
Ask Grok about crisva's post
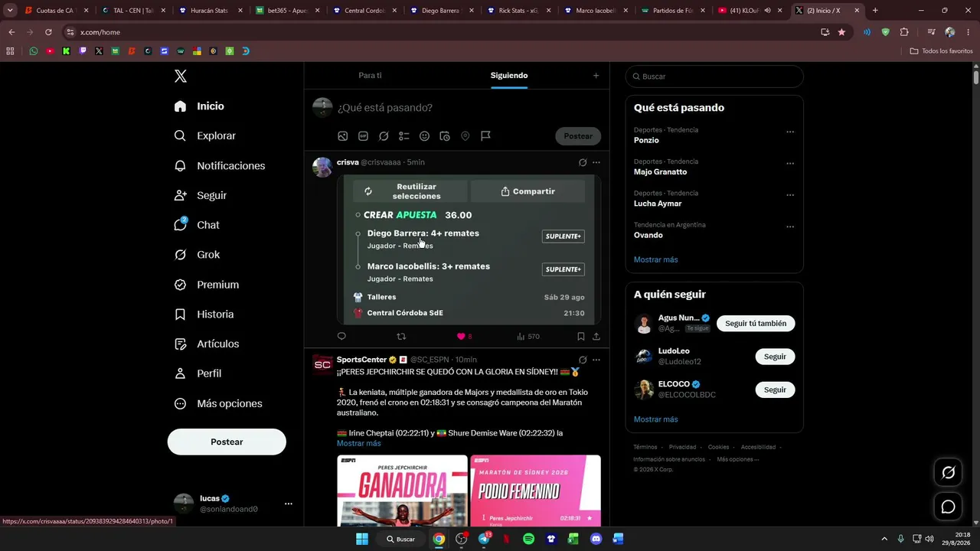click(x=583, y=162)
